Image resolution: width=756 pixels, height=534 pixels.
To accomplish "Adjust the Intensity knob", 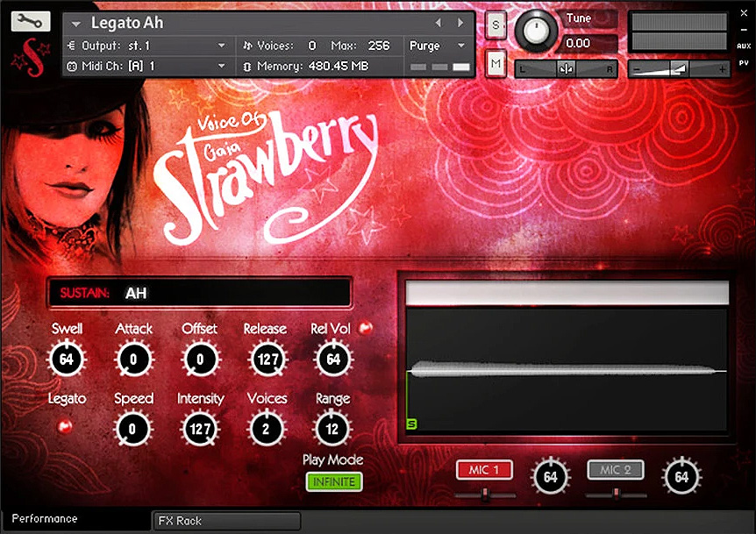I will point(200,429).
